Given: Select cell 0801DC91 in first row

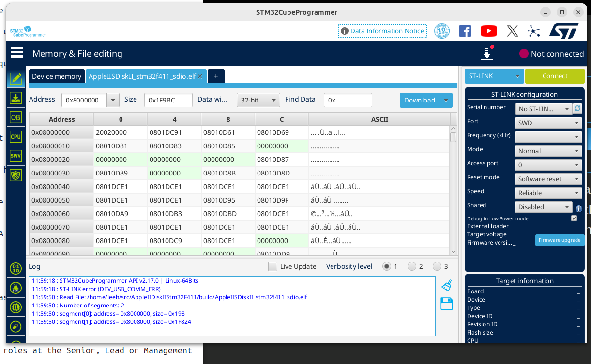Looking at the screenshot, I should click(x=174, y=132).
